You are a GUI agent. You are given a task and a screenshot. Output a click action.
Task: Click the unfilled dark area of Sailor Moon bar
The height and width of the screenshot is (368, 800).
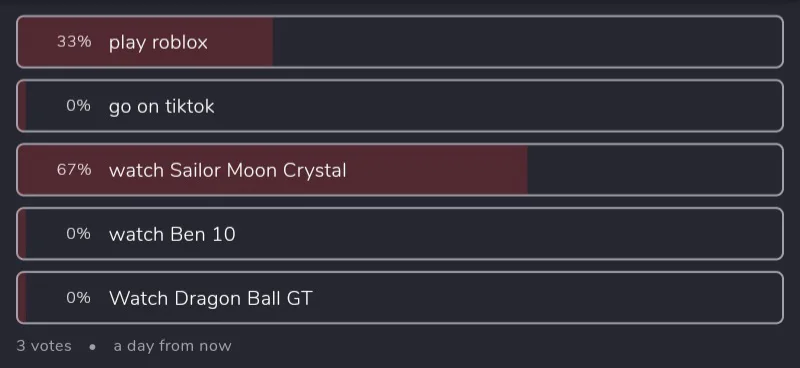click(x=655, y=170)
